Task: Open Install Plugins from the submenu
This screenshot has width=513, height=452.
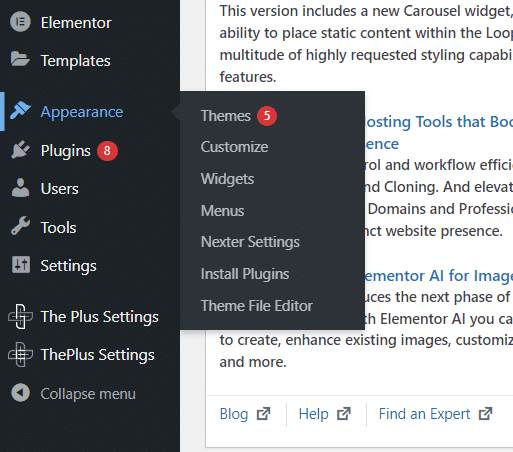Action: point(245,274)
